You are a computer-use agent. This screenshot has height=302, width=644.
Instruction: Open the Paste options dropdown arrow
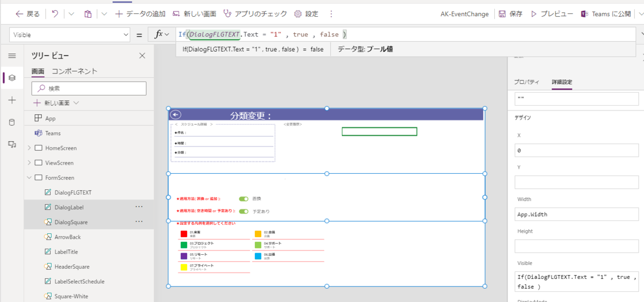[104, 14]
